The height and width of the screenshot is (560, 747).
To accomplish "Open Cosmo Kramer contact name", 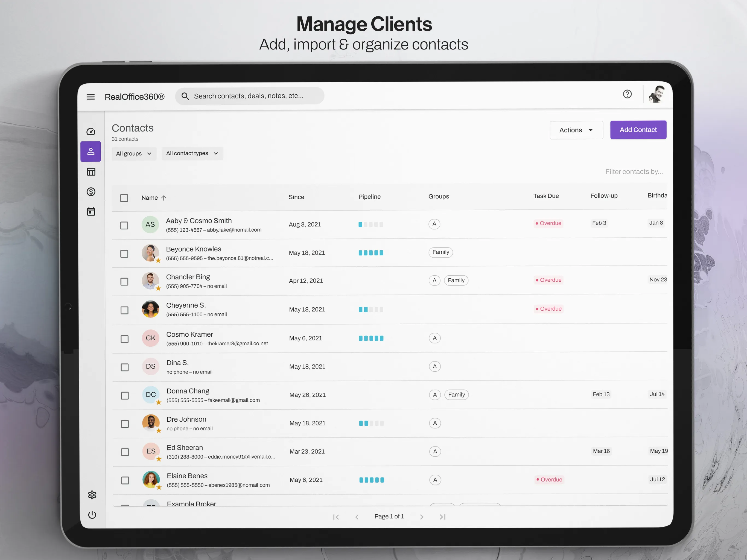I will point(189,334).
